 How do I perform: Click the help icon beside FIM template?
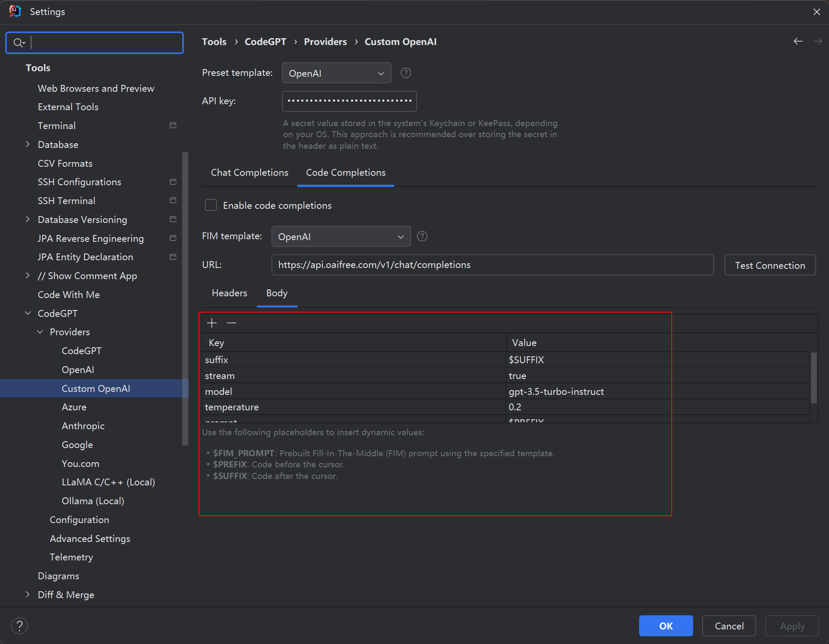pos(422,236)
